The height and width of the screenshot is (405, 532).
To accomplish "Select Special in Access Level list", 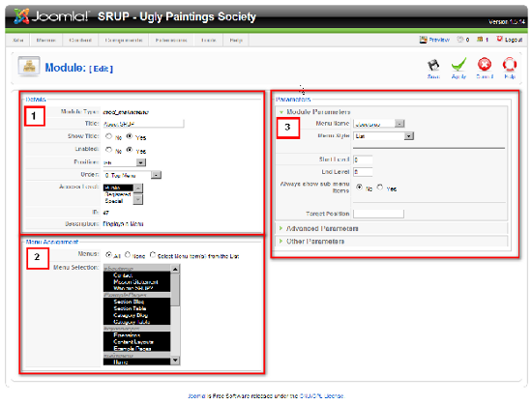I will coord(118,201).
